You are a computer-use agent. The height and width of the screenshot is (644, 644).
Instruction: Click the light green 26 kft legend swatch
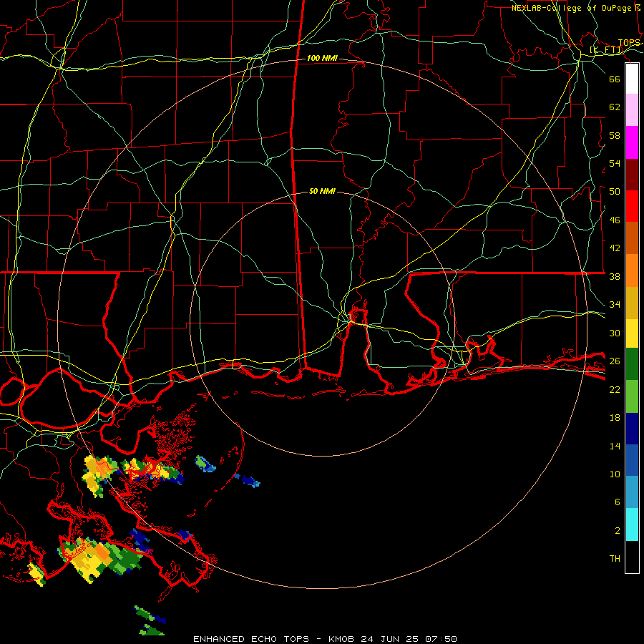point(632,396)
